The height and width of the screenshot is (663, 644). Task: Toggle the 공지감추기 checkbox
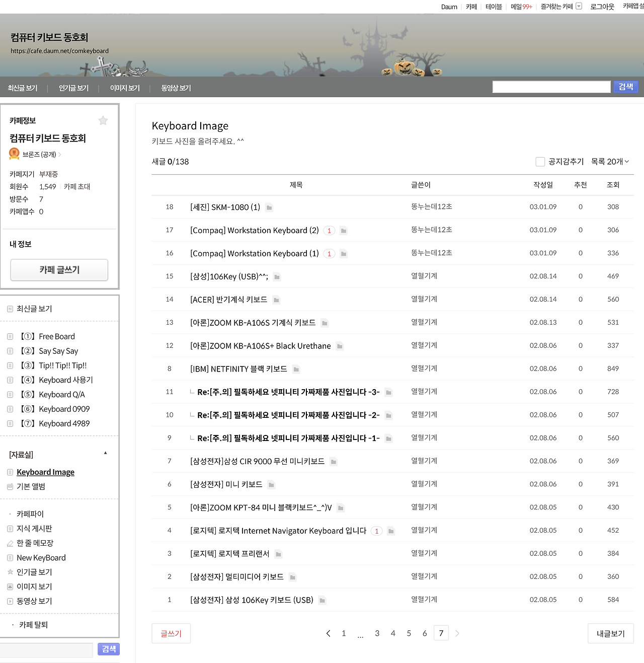pyautogui.click(x=540, y=162)
